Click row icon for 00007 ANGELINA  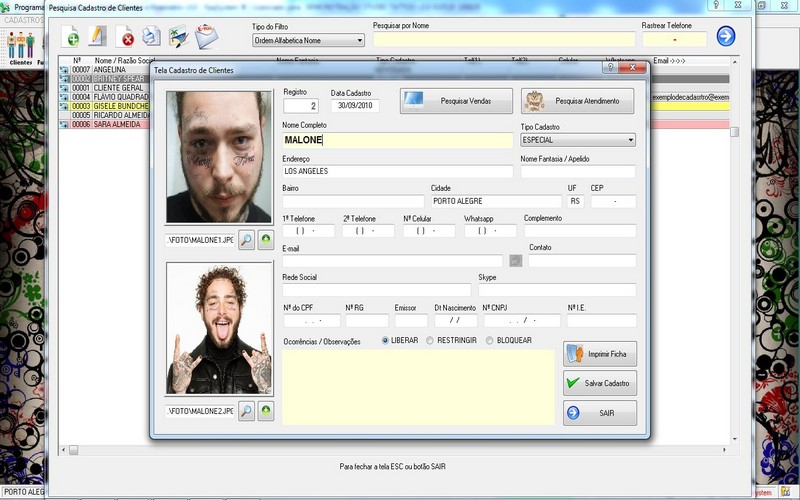pyautogui.click(x=64, y=69)
